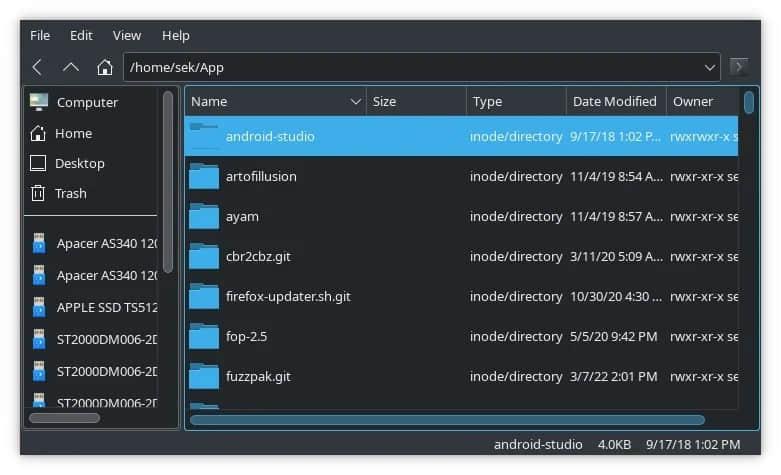
Task: Click the fop-2.5 folder icon
Action: [x=204, y=337]
